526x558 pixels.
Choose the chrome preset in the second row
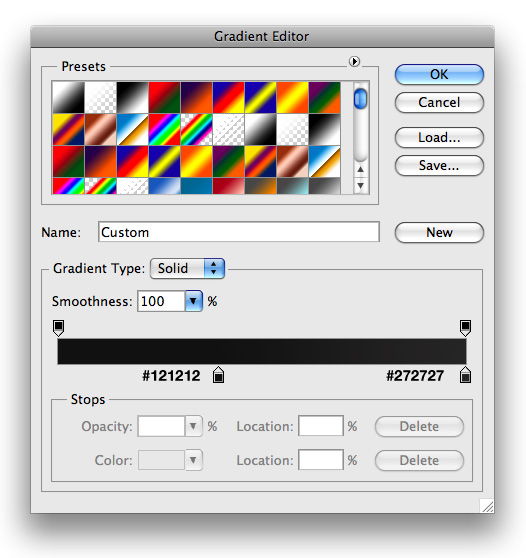tap(132, 130)
